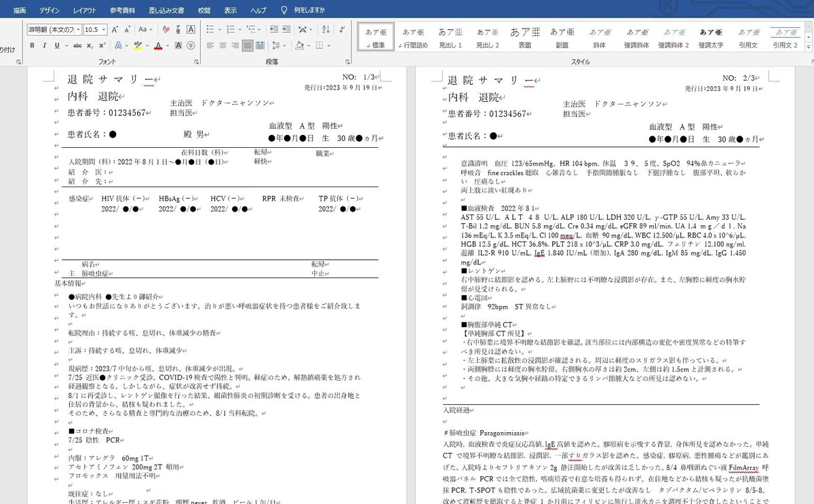Screen dimensions: 814x504
Task: Toggle character shading button
Action: (178, 45)
